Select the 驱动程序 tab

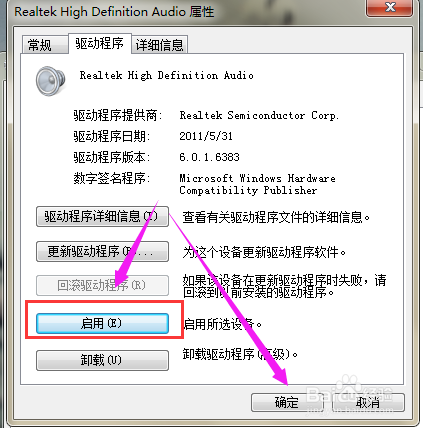(x=100, y=43)
